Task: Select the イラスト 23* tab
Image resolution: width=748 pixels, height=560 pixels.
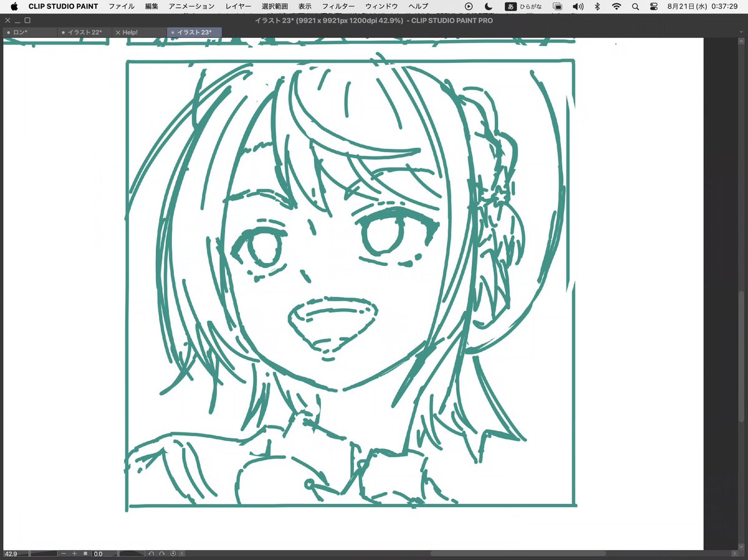Action: pos(194,32)
